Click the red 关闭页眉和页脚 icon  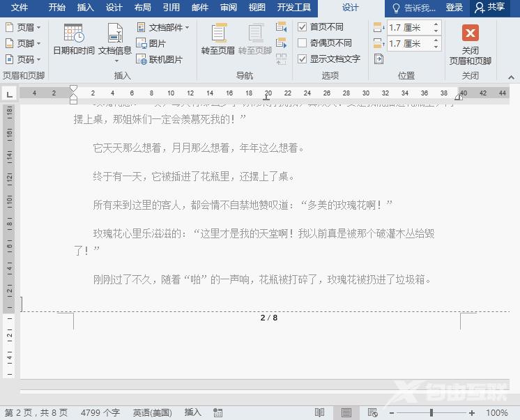tap(471, 33)
